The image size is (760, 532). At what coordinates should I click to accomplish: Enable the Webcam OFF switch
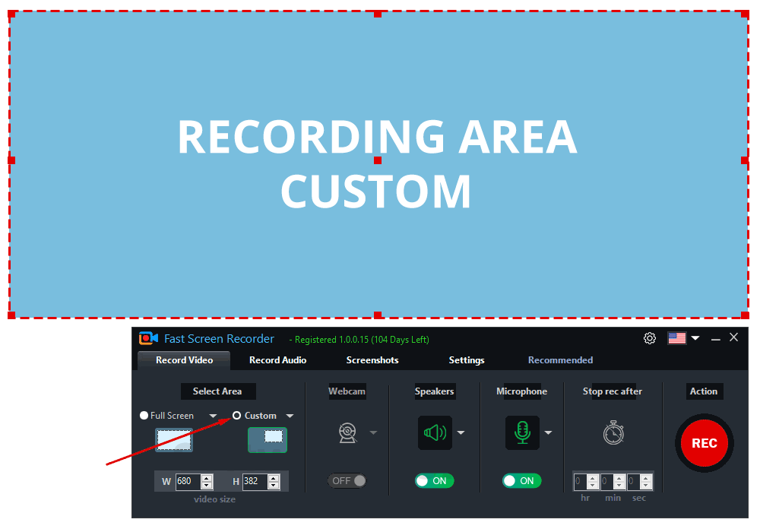[347, 481]
